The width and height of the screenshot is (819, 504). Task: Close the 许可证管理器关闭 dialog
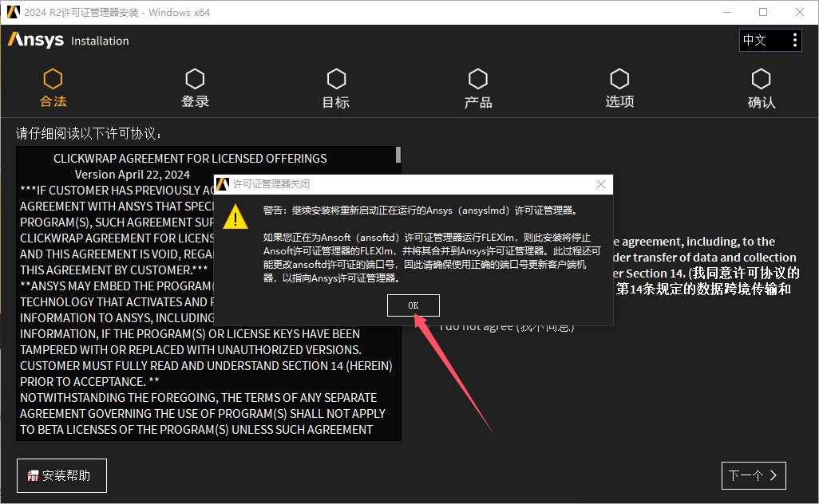coord(601,184)
